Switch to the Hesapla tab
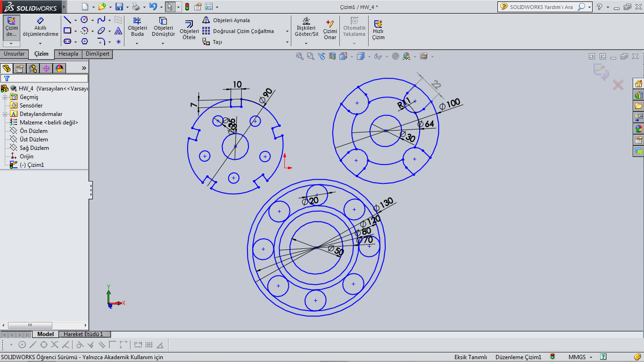Image resolution: width=644 pixels, height=362 pixels. (68, 54)
